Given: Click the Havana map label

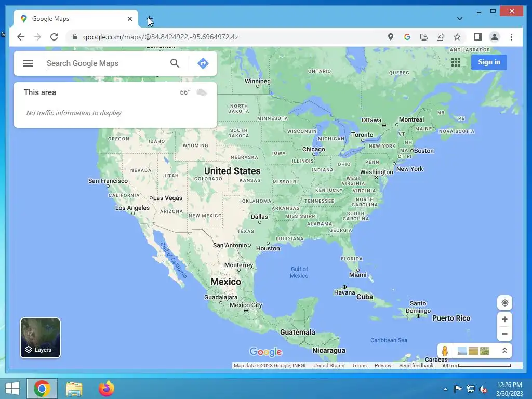Looking at the screenshot, I should click(344, 292).
